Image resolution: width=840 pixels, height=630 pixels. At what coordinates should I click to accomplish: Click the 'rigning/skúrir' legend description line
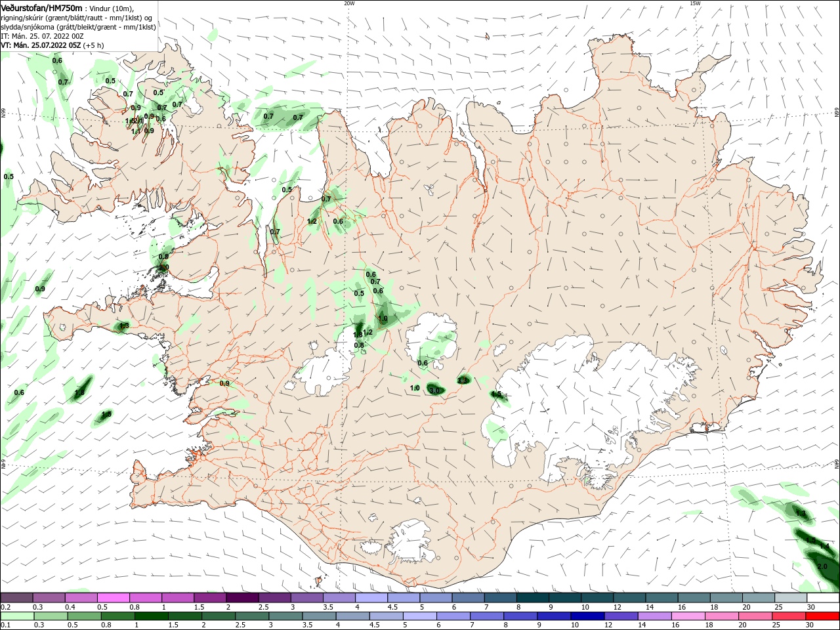click(x=76, y=18)
